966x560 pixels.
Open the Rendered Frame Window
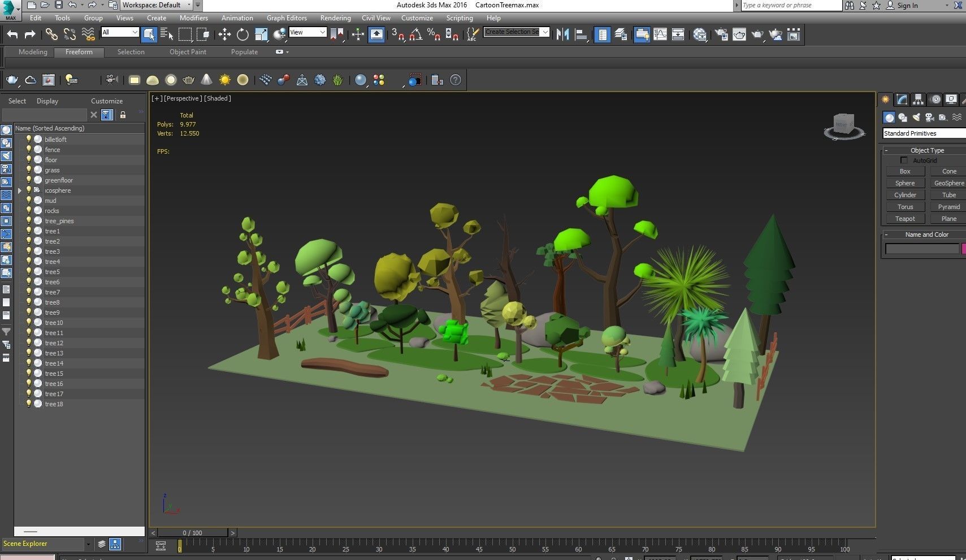(739, 34)
